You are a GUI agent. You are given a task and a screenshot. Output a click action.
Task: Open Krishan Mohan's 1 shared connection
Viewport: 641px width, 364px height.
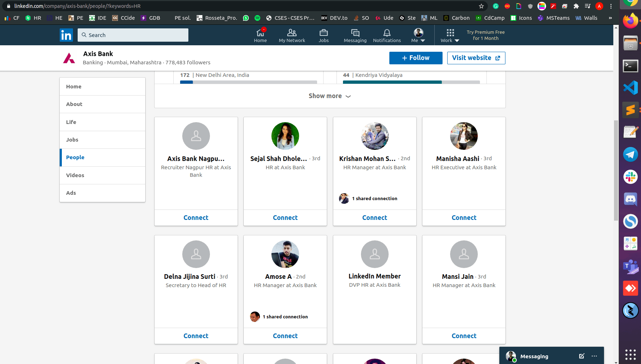[x=368, y=198]
